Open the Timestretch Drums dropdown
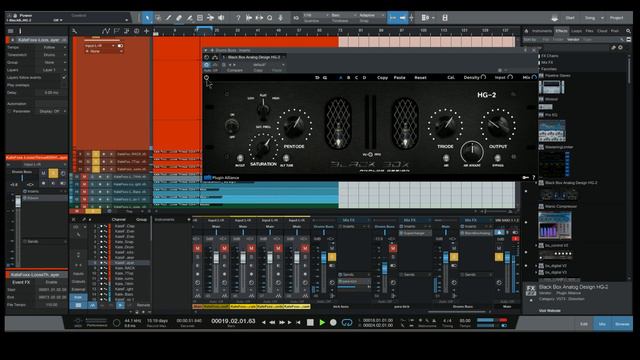The image size is (640, 360). (51, 55)
